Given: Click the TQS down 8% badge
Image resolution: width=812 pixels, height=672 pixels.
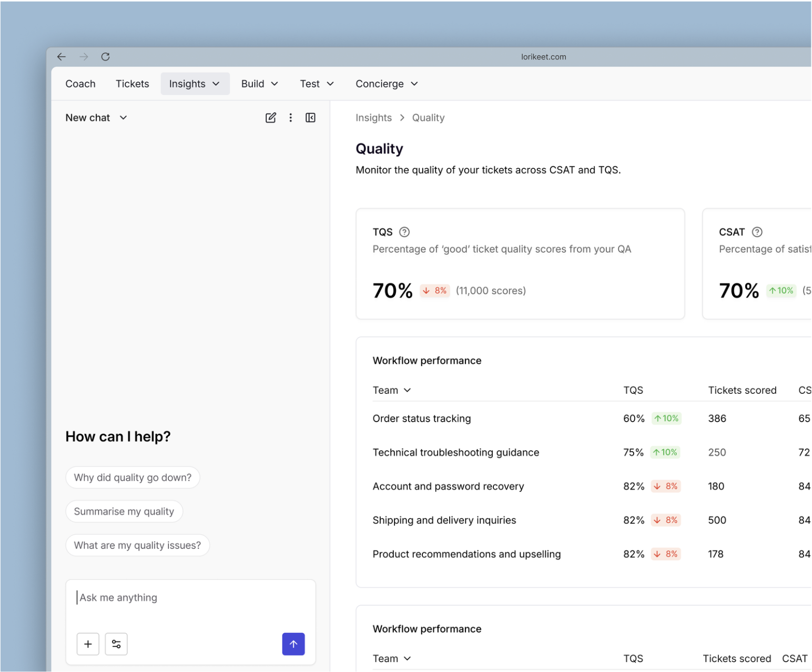Looking at the screenshot, I should 435,291.
